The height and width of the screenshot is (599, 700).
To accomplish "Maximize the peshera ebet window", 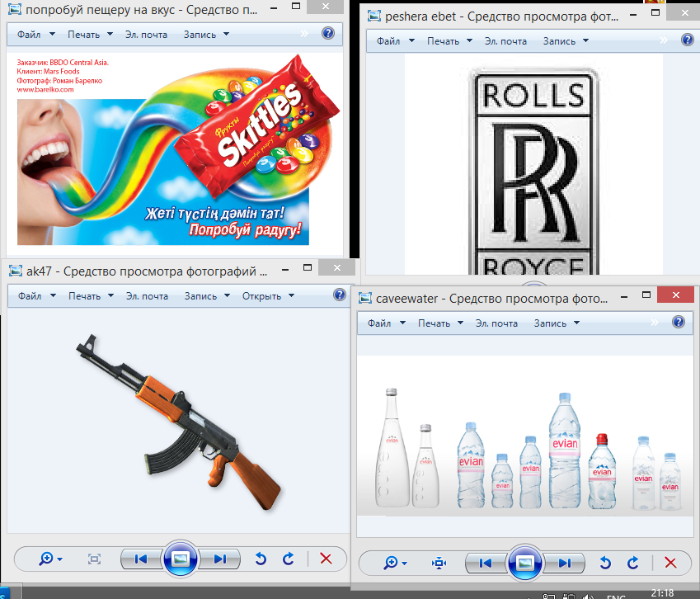I will (655, 13).
